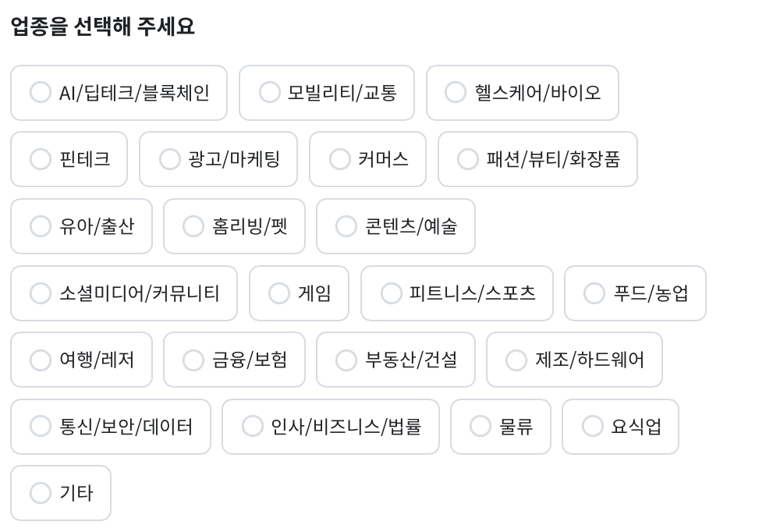Select the AI/딥테크/블록체인 radio option
This screenshot has height=532, width=766.
click(x=41, y=93)
